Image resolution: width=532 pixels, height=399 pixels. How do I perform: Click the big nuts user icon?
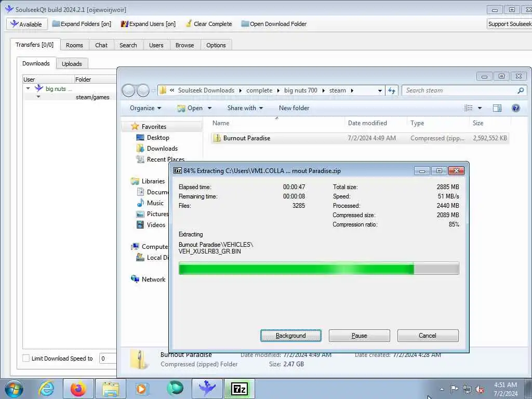[39, 88]
